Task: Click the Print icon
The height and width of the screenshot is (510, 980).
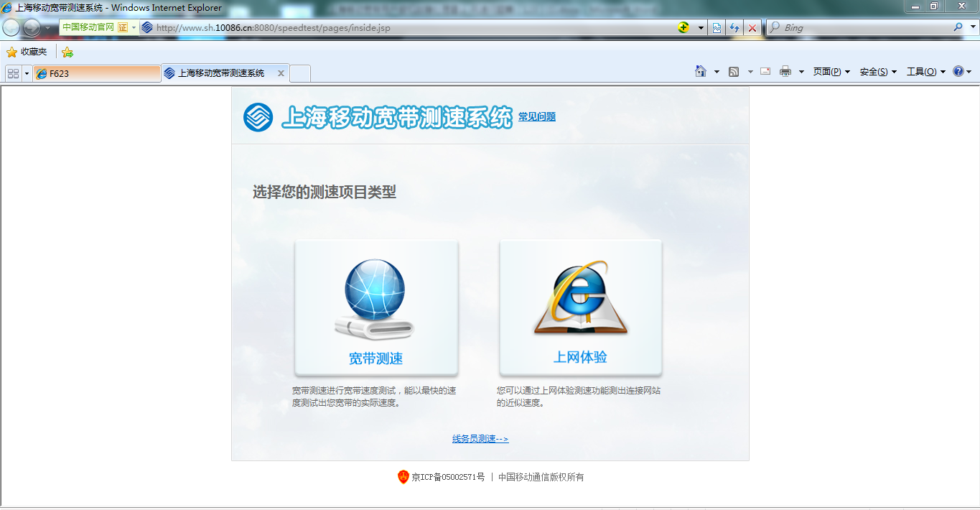Action: [x=785, y=71]
